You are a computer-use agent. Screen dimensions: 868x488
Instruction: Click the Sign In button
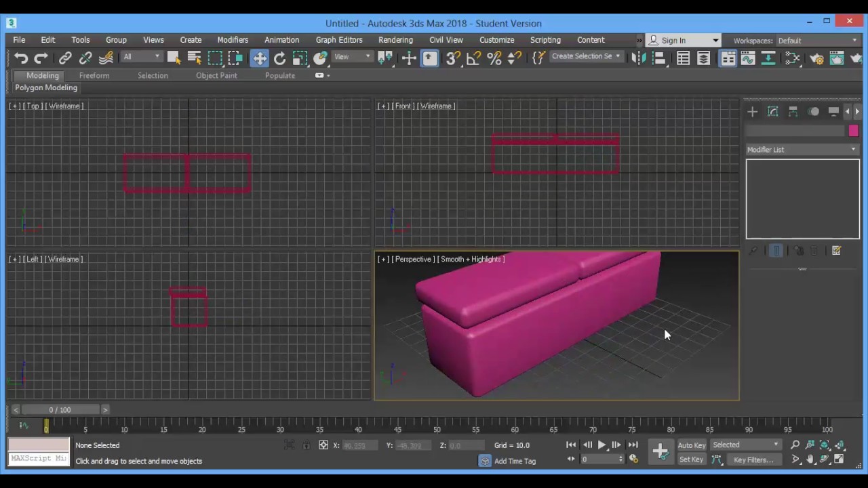pos(682,41)
